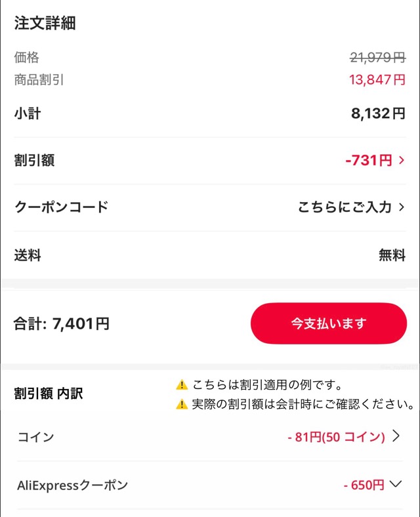This screenshot has height=517, width=420.
Task: Click the warning icon beside 実際の割引額 notice
Action: [x=182, y=404]
